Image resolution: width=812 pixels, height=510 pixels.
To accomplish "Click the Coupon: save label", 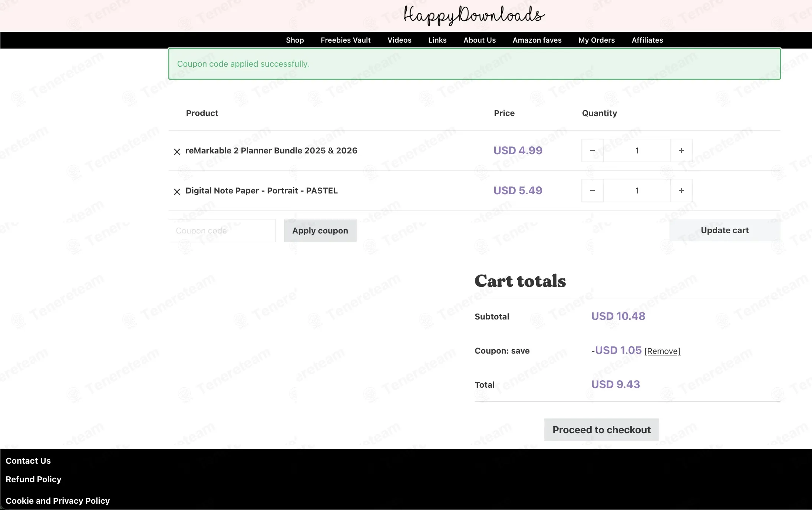I will pyautogui.click(x=502, y=351).
